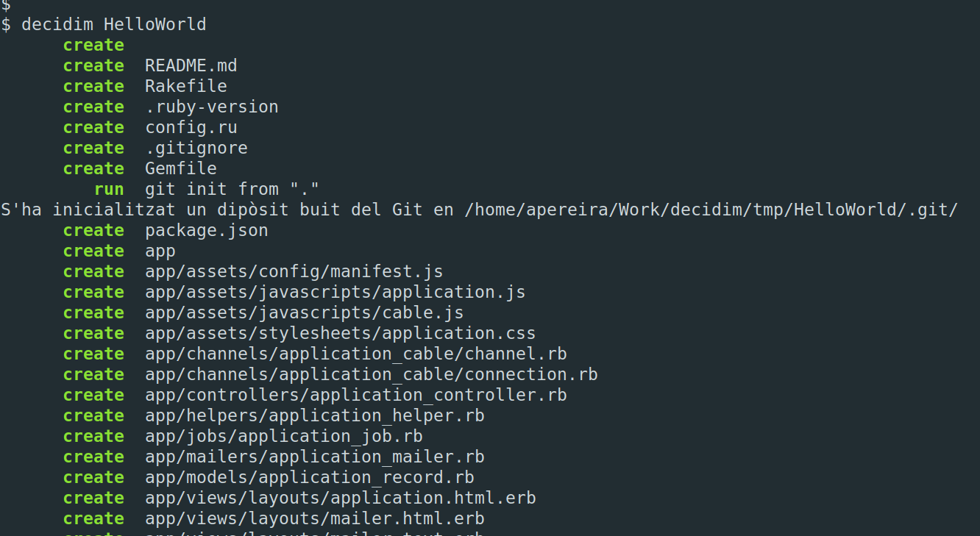This screenshot has width=980, height=536.
Task: Click the 'decidim HelloWorld' command text
Action: click(114, 25)
